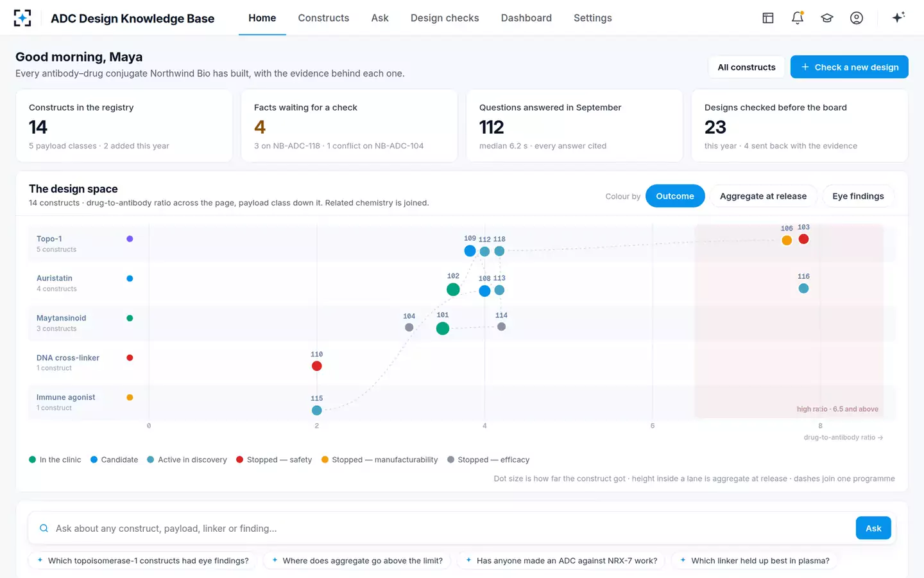Click the purple Topo-1 colour dot
This screenshot has height=578, width=924.
(x=130, y=239)
